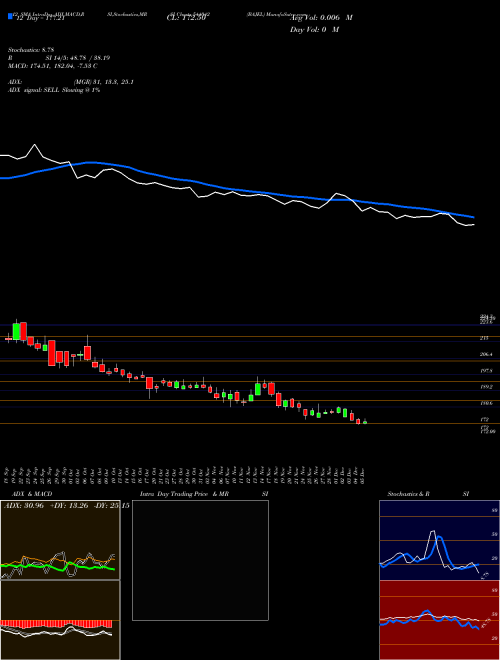The width and height of the screenshot is (500, 660).
Task: Click the 'Stochastics & R' panel title
Action: coord(409,494)
